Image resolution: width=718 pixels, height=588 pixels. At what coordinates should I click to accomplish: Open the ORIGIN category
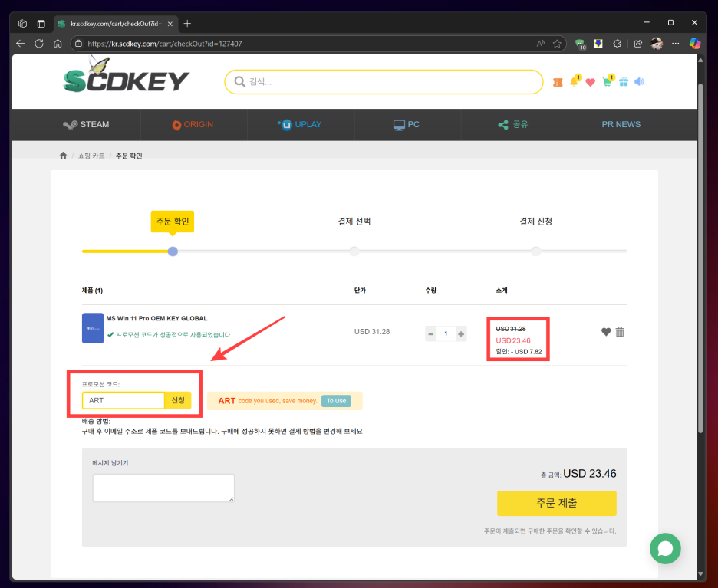(x=193, y=124)
